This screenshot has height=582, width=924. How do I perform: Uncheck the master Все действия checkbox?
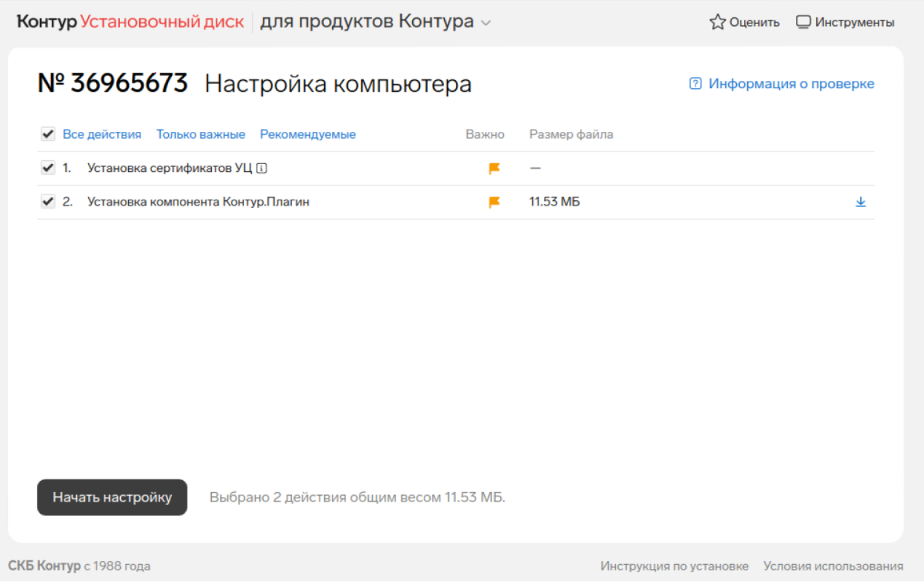[x=47, y=134]
